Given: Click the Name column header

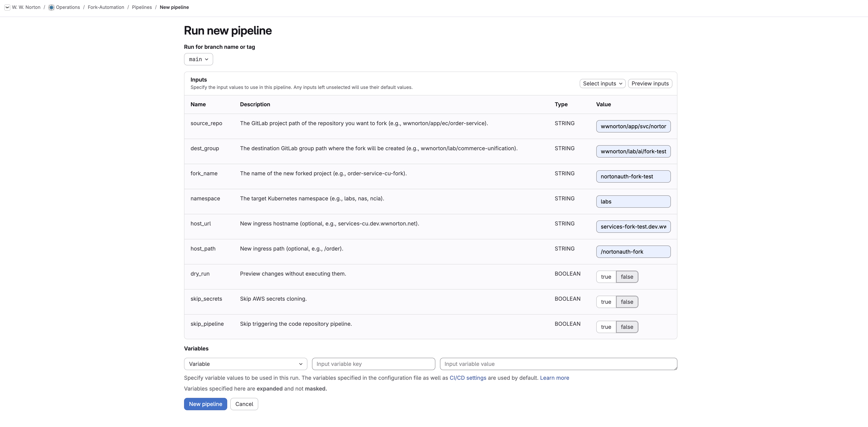Looking at the screenshot, I should point(198,105).
